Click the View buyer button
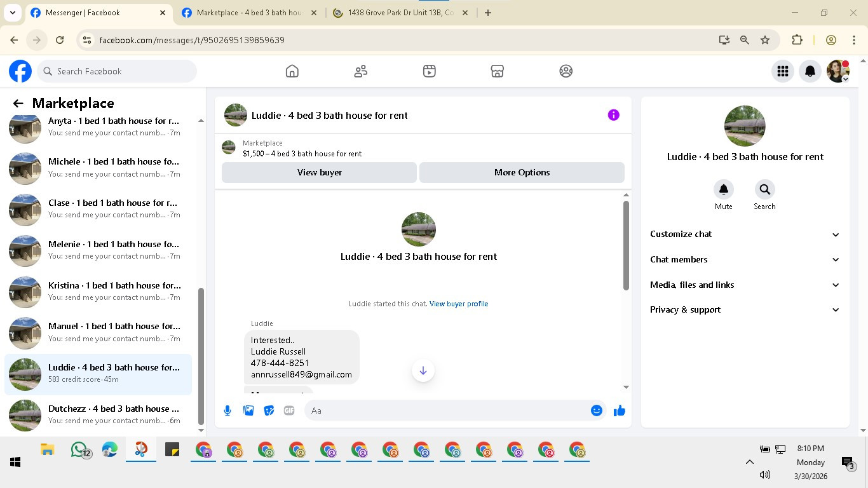 319,172
